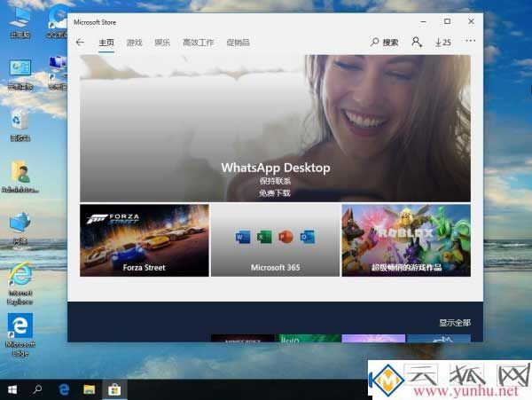The width and height of the screenshot is (532, 400).
Task: Click the taskbar search magnifier
Action: 37,389
